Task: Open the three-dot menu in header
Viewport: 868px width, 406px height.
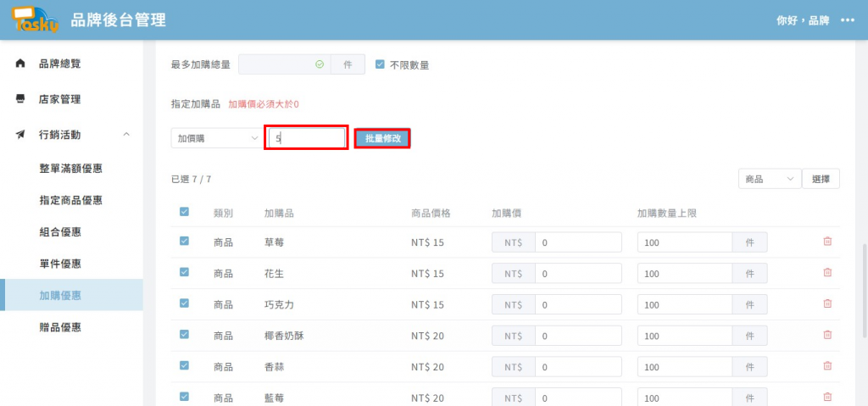Action: [848, 20]
